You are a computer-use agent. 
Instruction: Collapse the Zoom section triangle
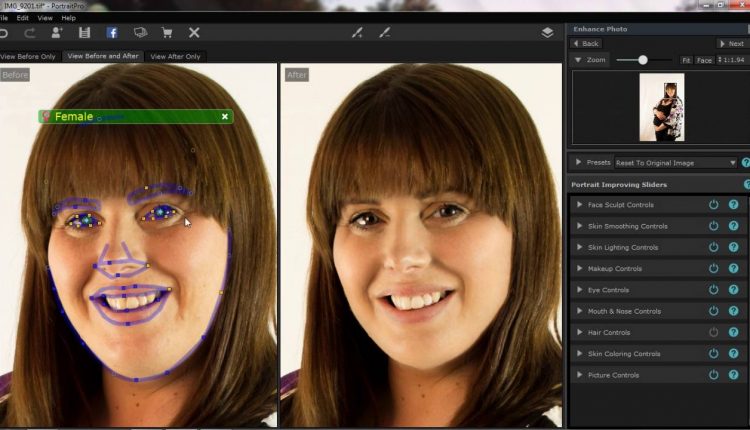[x=578, y=60]
